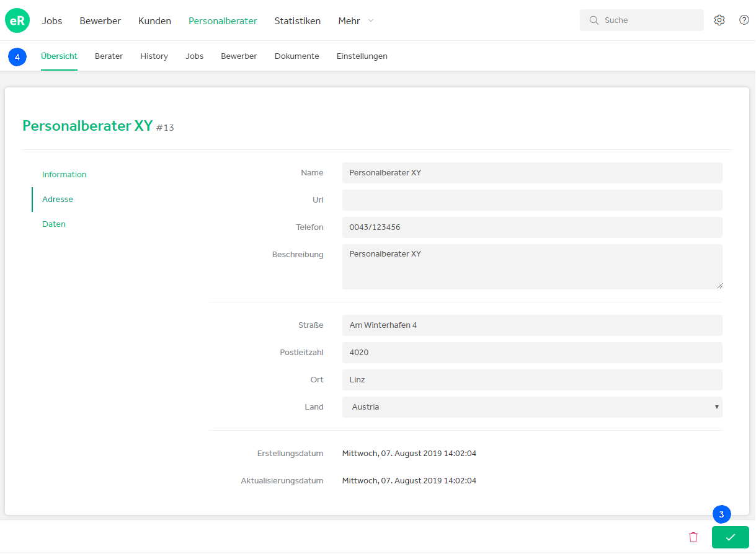
Task: Click the delete trash icon
Action: [x=693, y=537]
